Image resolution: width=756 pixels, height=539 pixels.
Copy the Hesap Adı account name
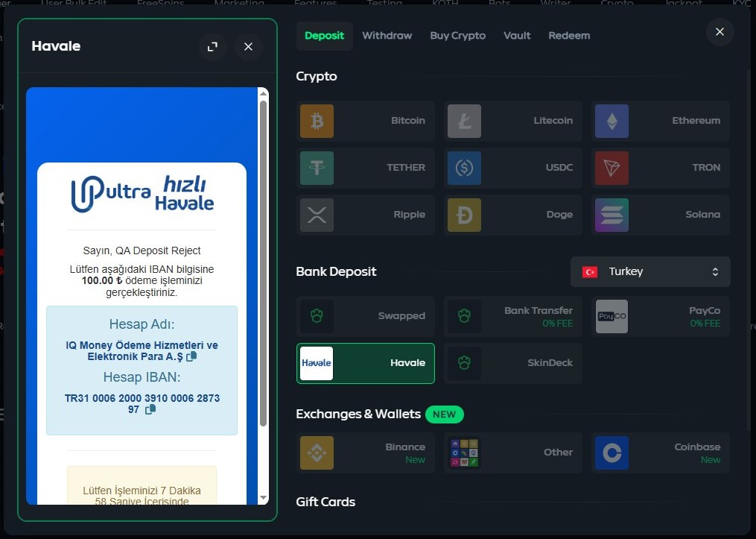click(x=191, y=356)
